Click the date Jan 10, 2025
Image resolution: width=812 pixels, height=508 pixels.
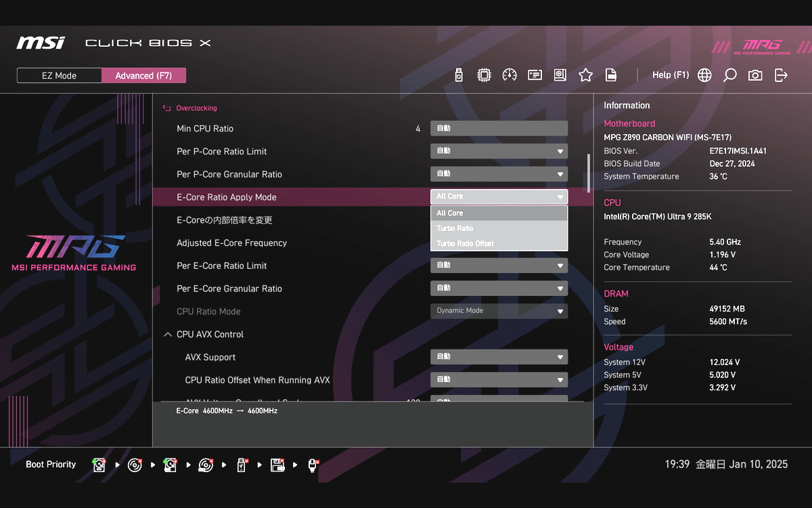point(759,465)
